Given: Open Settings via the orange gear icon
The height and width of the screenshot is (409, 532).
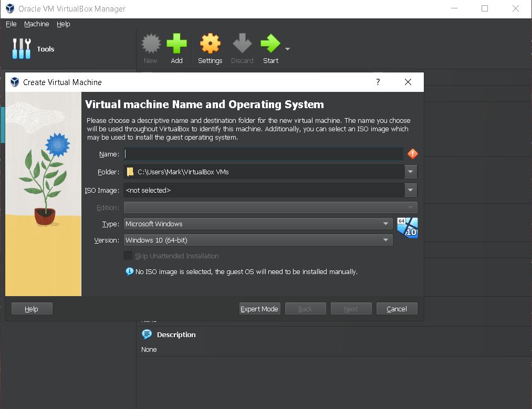Looking at the screenshot, I should (x=210, y=44).
